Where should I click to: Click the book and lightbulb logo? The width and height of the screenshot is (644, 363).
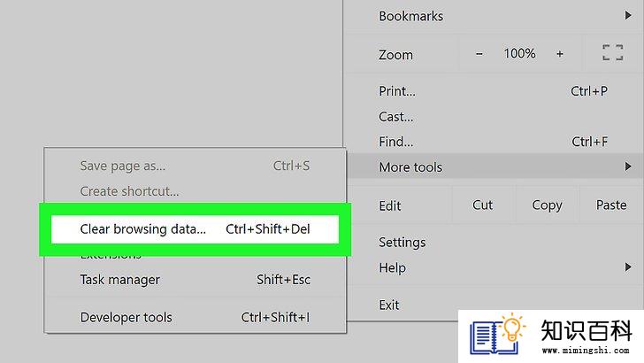coord(498,334)
